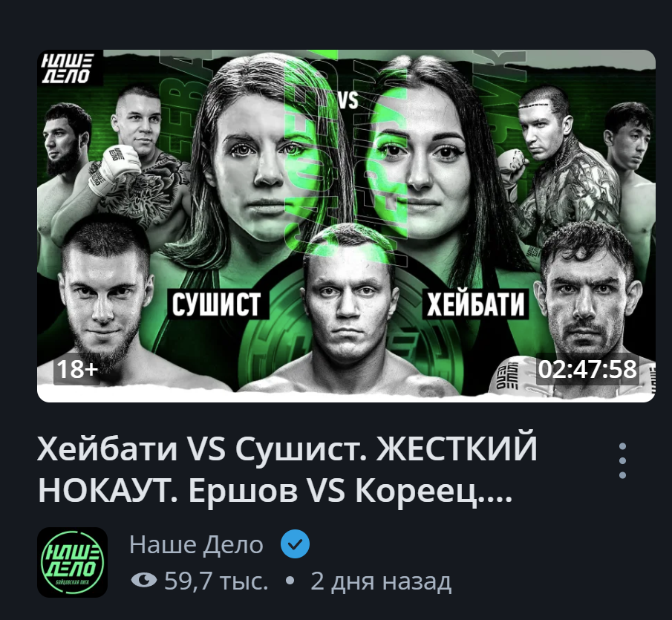Click the white VS text on the thumbnail
This screenshot has height=620, width=672.
click(x=348, y=101)
